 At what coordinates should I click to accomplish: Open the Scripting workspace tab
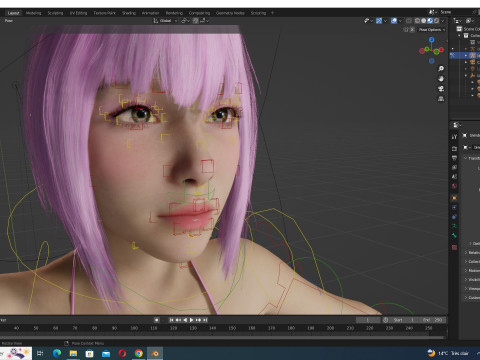click(258, 13)
